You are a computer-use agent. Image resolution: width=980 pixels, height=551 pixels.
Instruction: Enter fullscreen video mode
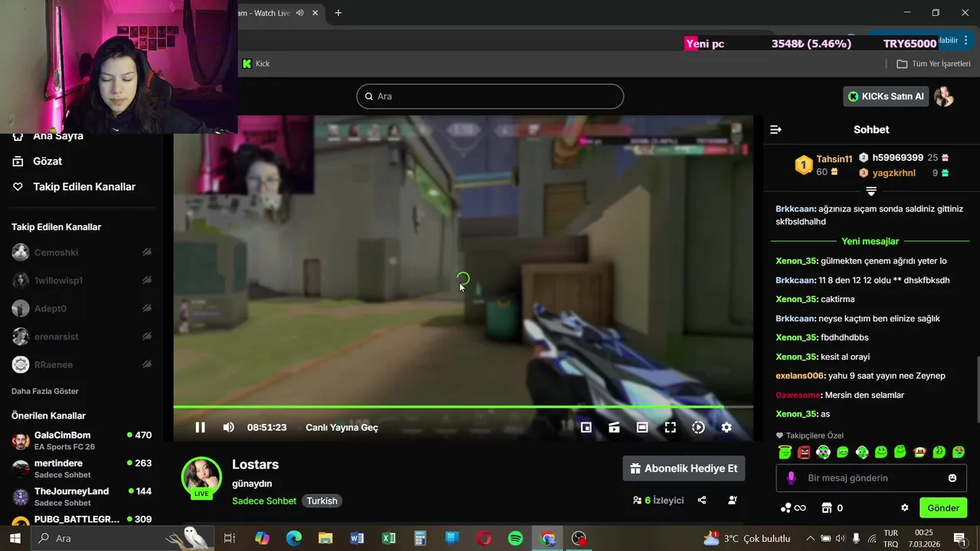670,428
